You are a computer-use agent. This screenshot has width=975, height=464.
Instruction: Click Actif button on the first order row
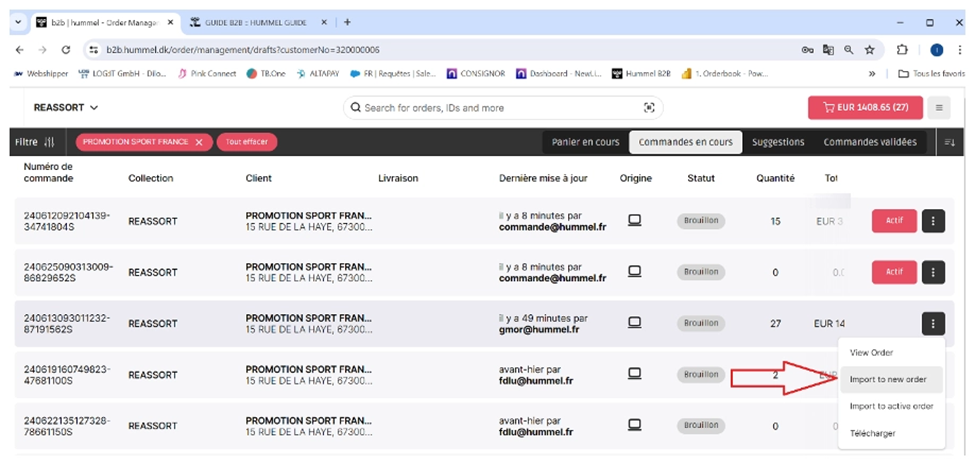point(893,221)
